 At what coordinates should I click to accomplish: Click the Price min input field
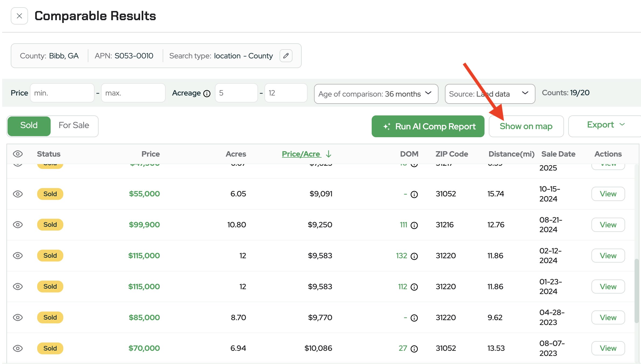[x=62, y=93]
